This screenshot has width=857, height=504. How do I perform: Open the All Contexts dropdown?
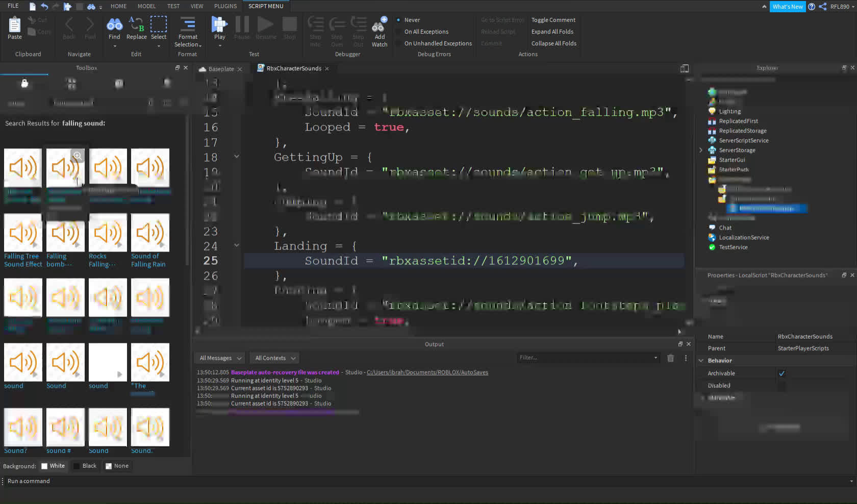[275, 358]
